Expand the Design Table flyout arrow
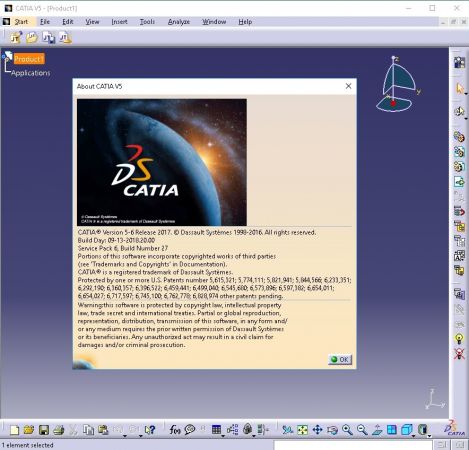Viewport: 469px width, 450px height. 223,436
